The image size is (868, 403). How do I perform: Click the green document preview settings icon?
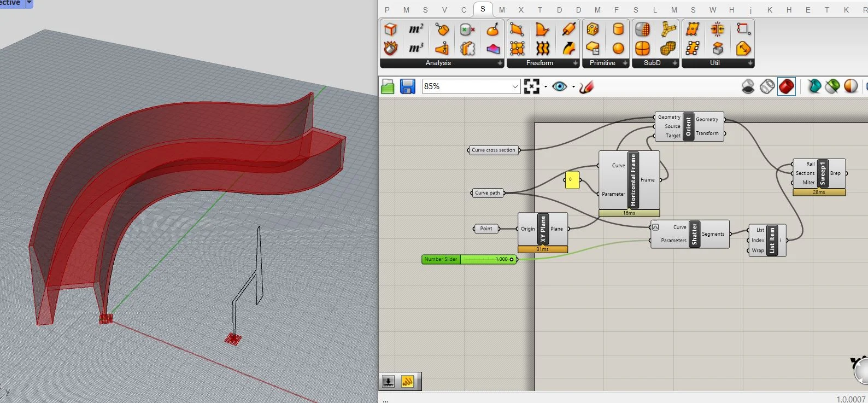click(x=832, y=86)
